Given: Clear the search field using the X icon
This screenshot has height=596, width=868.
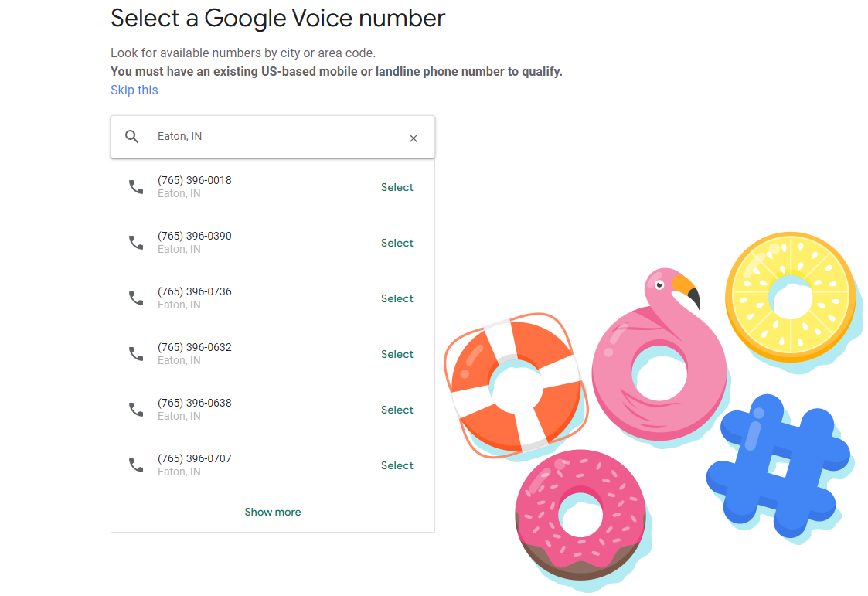Looking at the screenshot, I should coord(414,138).
